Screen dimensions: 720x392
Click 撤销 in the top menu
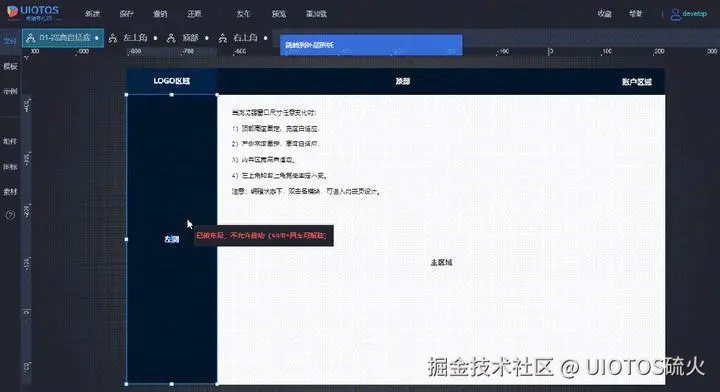coord(160,14)
